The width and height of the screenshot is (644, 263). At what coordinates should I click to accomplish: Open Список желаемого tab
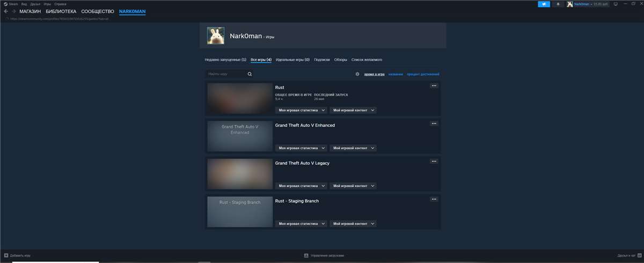click(x=367, y=60)
